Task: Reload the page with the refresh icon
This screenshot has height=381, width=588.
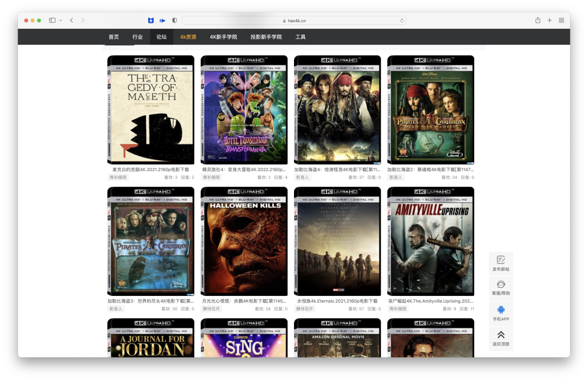Action: tap(402, 21)
